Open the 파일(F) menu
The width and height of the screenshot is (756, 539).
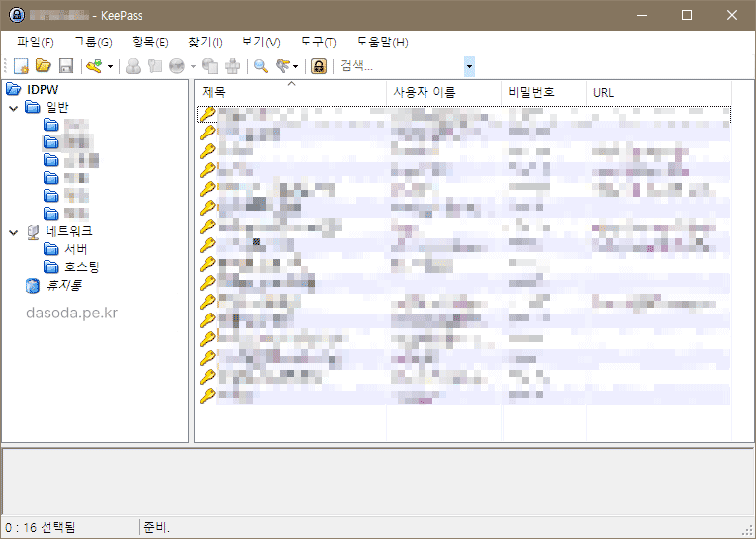click(36, 42)
